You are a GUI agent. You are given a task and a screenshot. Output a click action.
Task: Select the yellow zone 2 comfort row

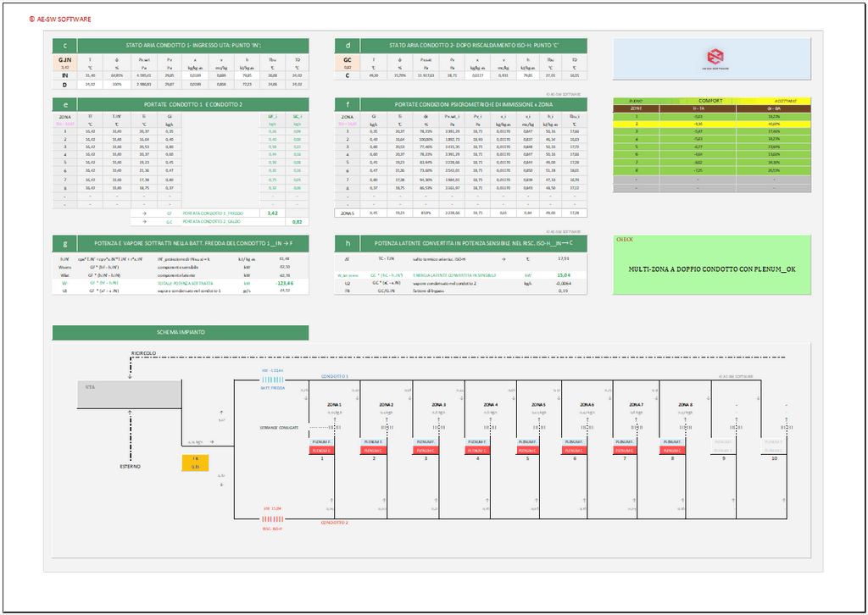pyautogui.click(x=711, y=124)
